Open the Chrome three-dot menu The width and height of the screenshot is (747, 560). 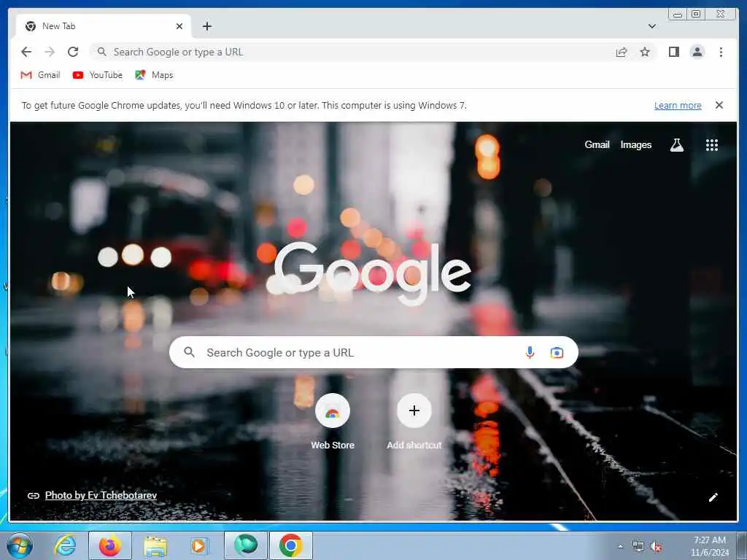tap(721, 52)
